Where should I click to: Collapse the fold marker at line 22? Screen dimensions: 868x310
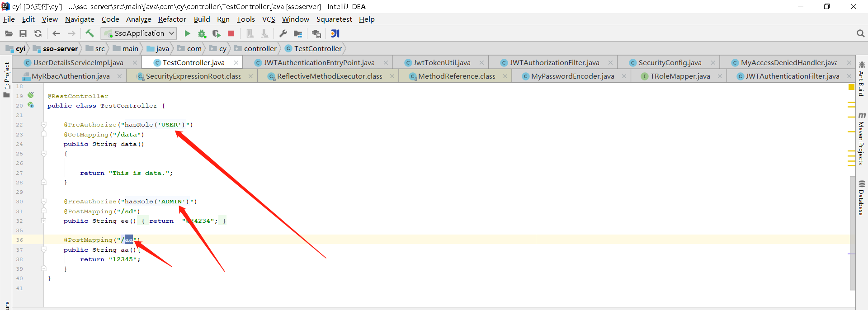44,124
